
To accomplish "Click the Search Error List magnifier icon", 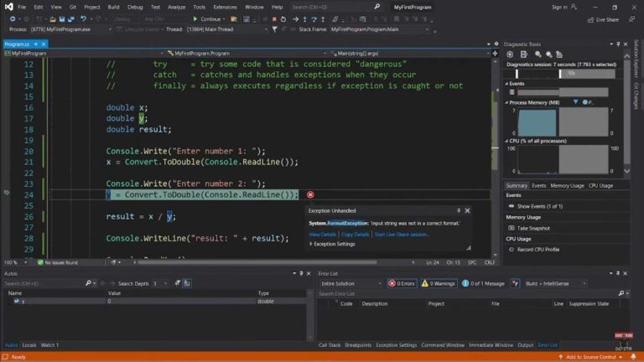I will pyautogui.click(x=621, y=293).
